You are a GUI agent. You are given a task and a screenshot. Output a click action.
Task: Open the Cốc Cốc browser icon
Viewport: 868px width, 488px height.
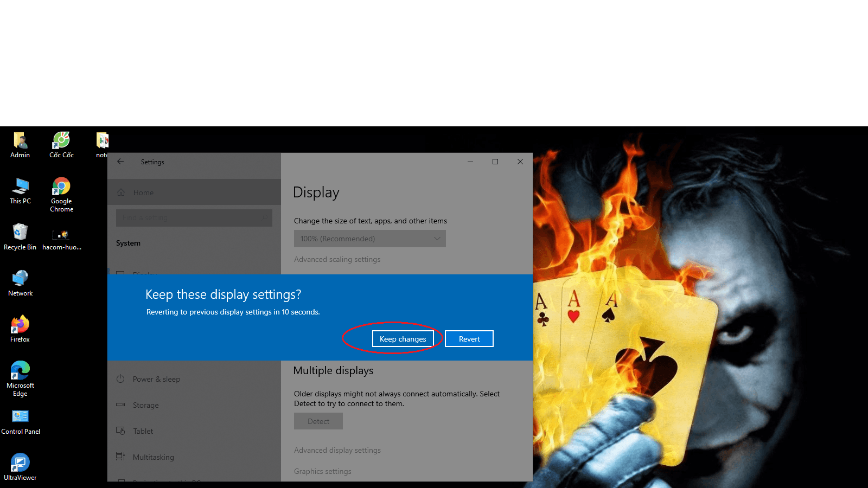tap(61, 142)
